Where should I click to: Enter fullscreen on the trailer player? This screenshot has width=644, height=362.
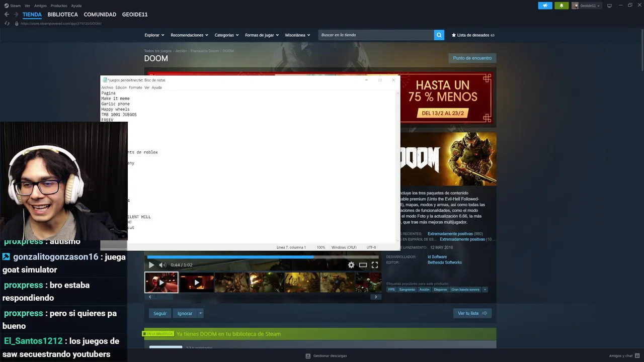pos(375,265)
